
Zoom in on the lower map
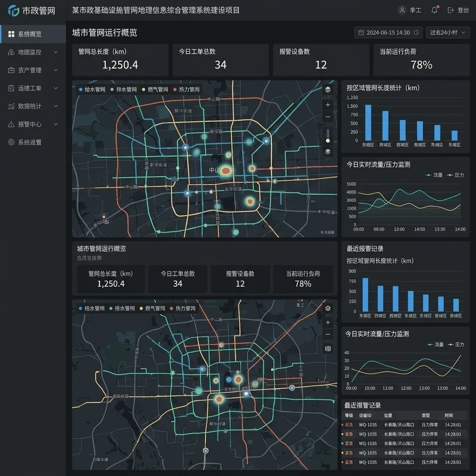[x=328, y=323]
